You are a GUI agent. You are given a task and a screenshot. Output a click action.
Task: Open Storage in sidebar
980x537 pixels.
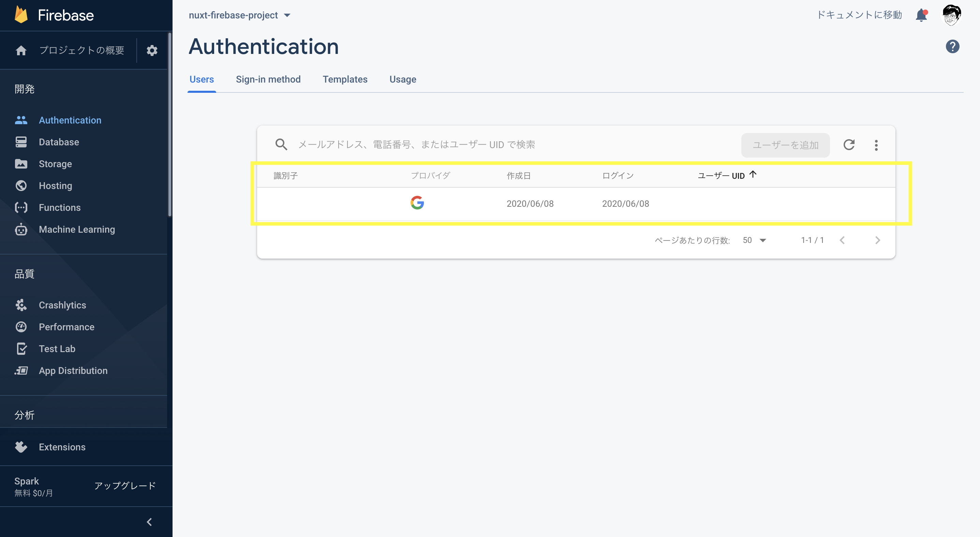point(55,164)
